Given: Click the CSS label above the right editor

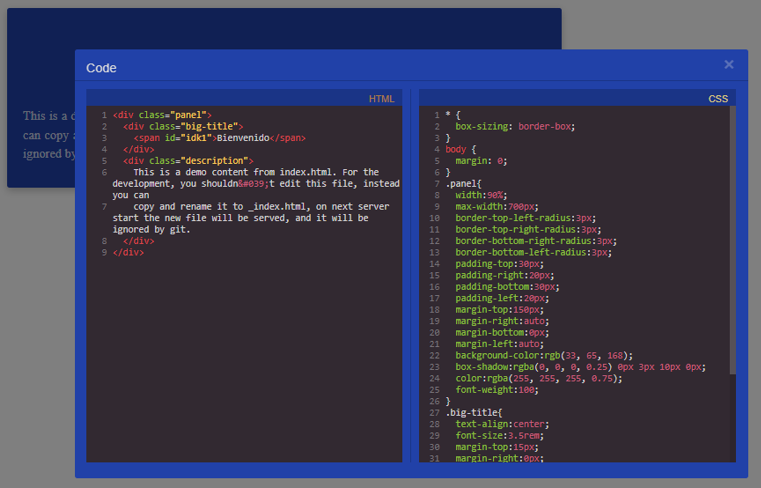Looking at the screenshot, I should pyautogui.click(x=718, y=99).
